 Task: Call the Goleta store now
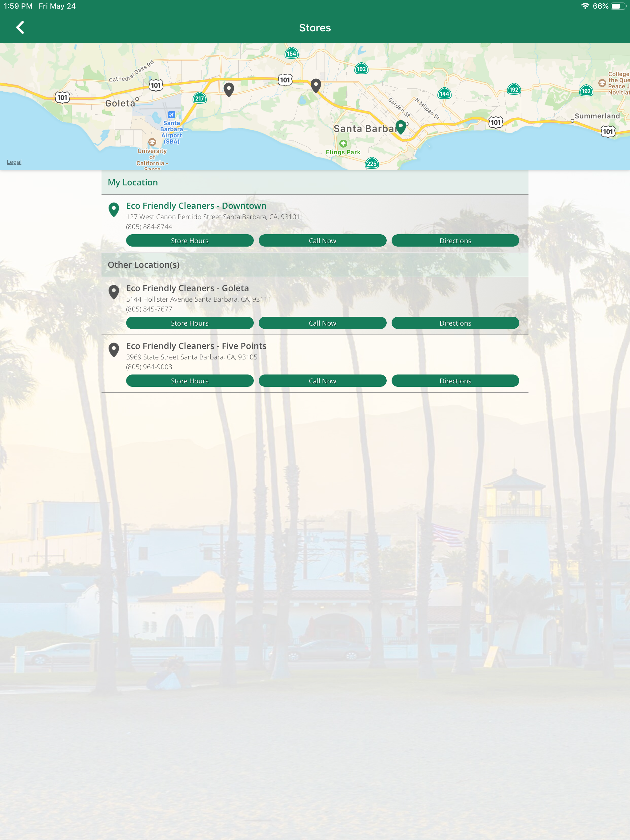pos(322,323)
